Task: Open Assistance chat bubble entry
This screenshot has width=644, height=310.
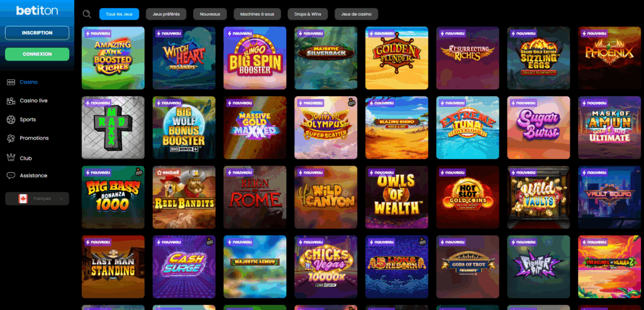Action: 11,175
